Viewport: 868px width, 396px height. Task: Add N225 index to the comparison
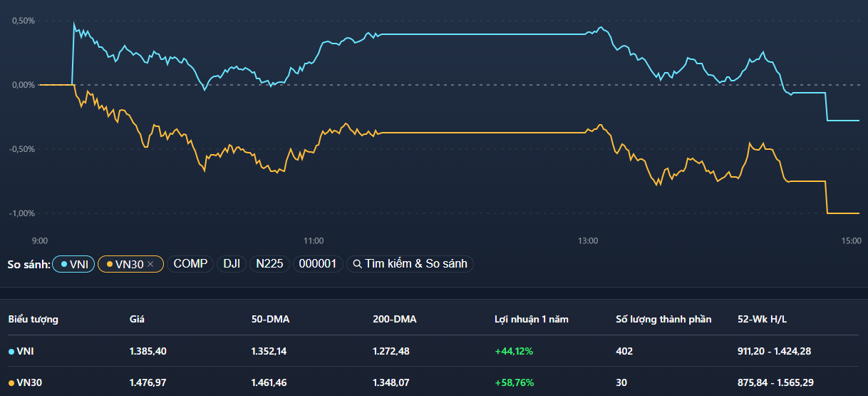(269, 264)
